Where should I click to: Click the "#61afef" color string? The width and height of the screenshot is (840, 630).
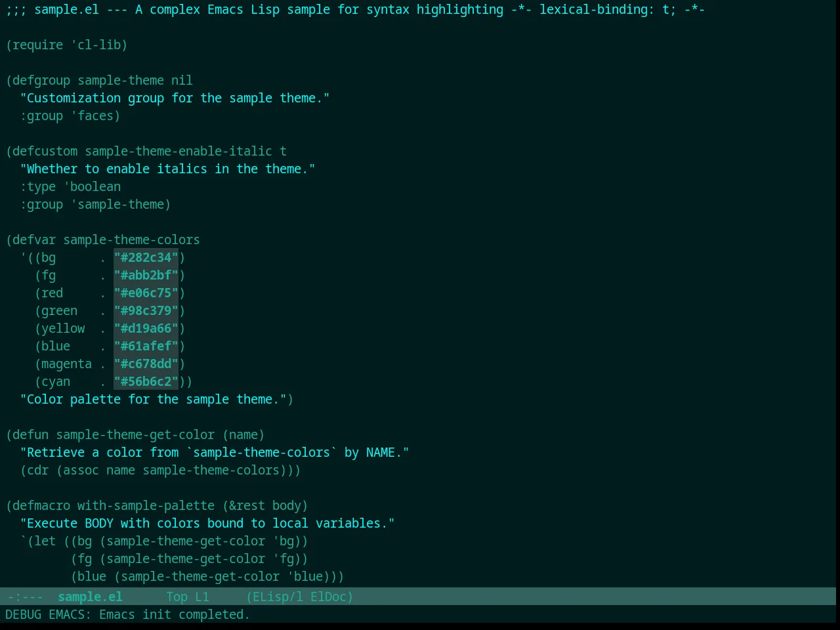[x=146, y=346]
